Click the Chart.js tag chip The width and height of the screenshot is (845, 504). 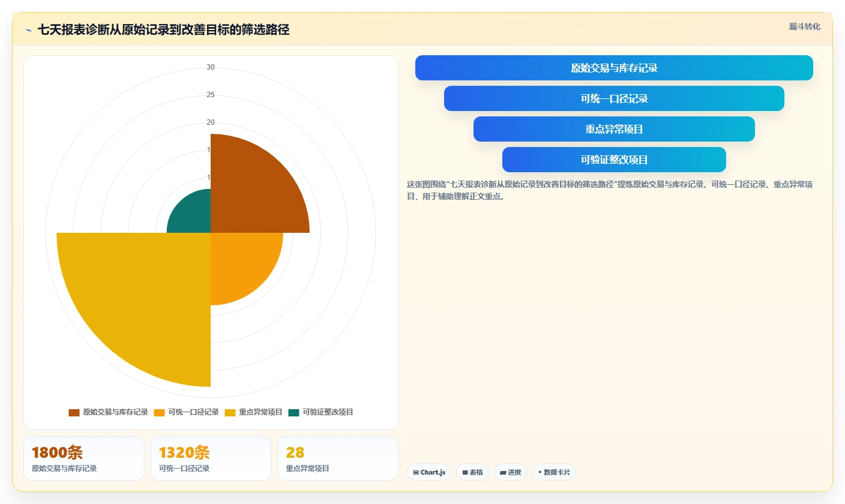[429, 472]
